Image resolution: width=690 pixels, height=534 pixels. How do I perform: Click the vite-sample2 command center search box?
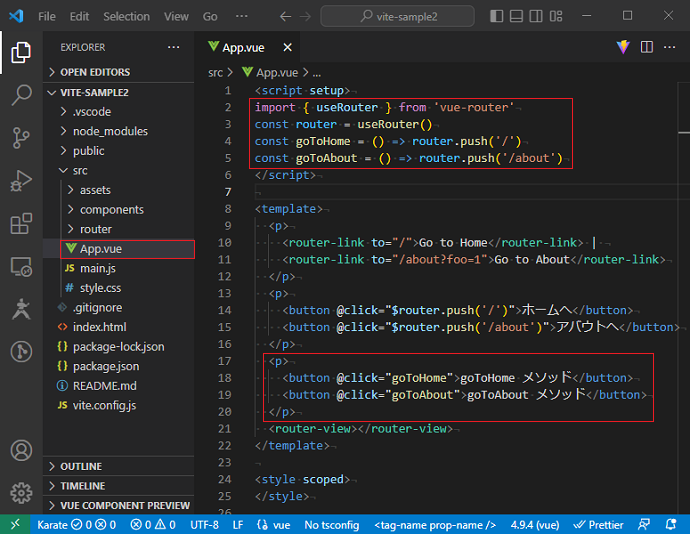pos(397,17)
